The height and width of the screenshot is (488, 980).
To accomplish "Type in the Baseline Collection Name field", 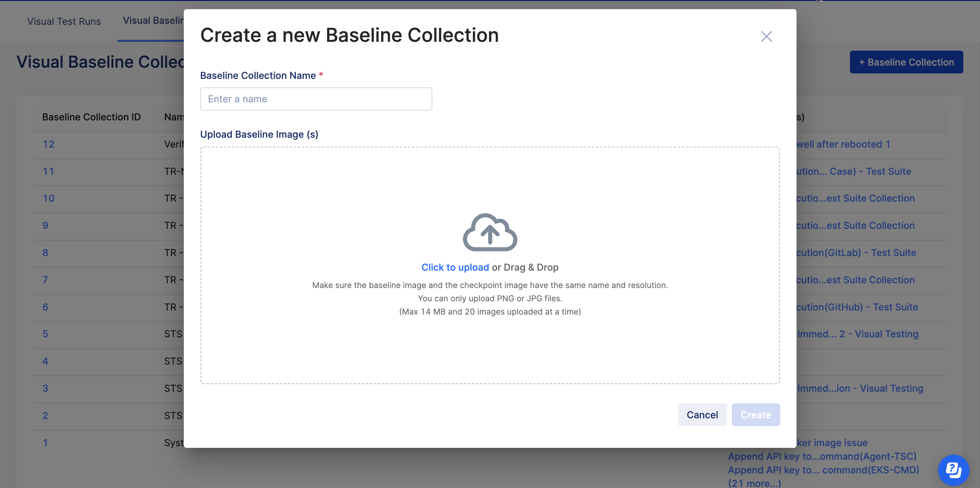I will click(x=316, y=99).
